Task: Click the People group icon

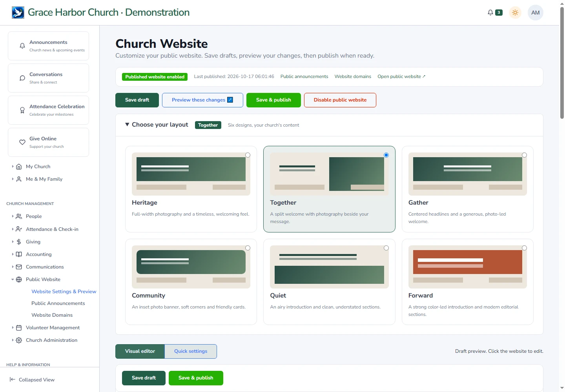Action: point(19,216)
